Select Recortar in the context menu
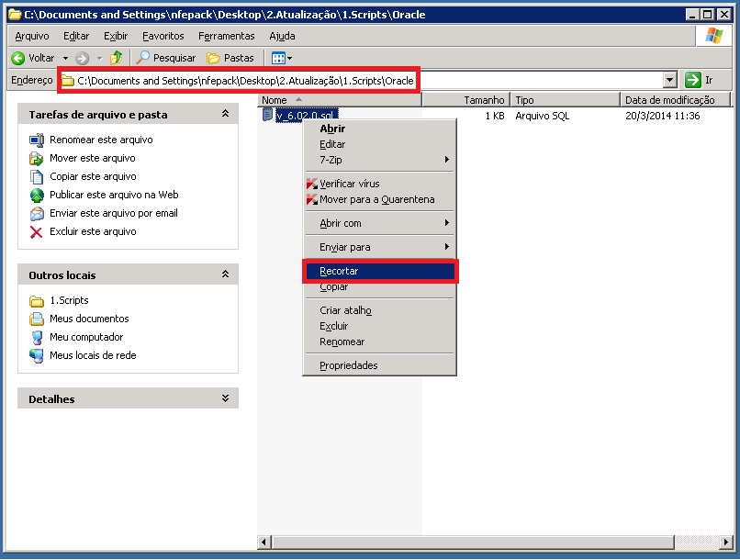Viewport: 740px width, 560px height. tap(339, 271)
